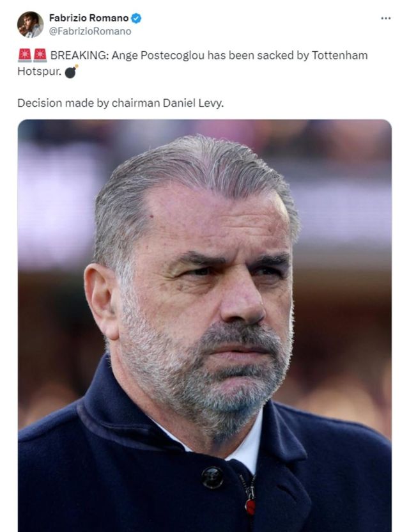Click the first red siren emoji

(x=24, y=56)
